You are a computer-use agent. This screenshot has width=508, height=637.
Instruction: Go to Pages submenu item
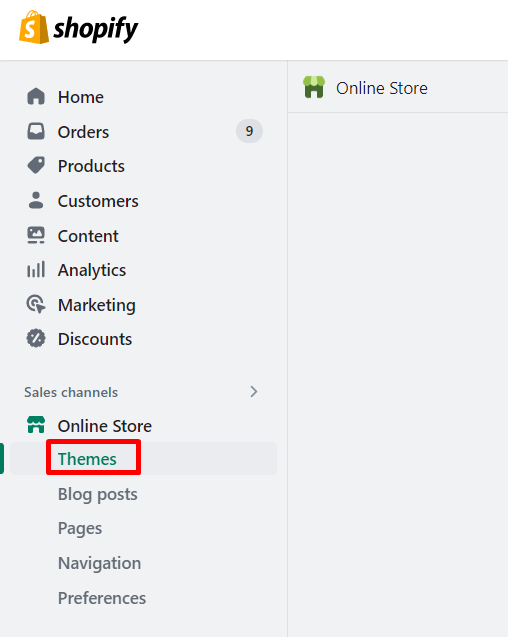coord(80,529)
